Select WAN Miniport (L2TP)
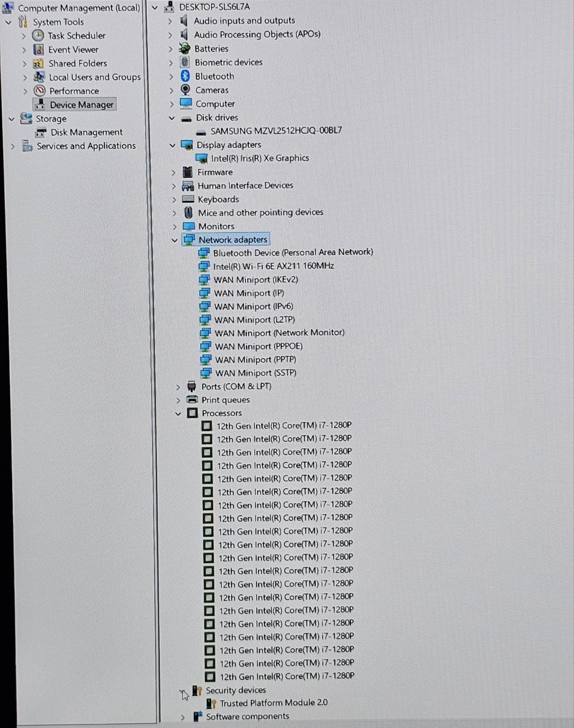574x728 pixels. [254, 319]
